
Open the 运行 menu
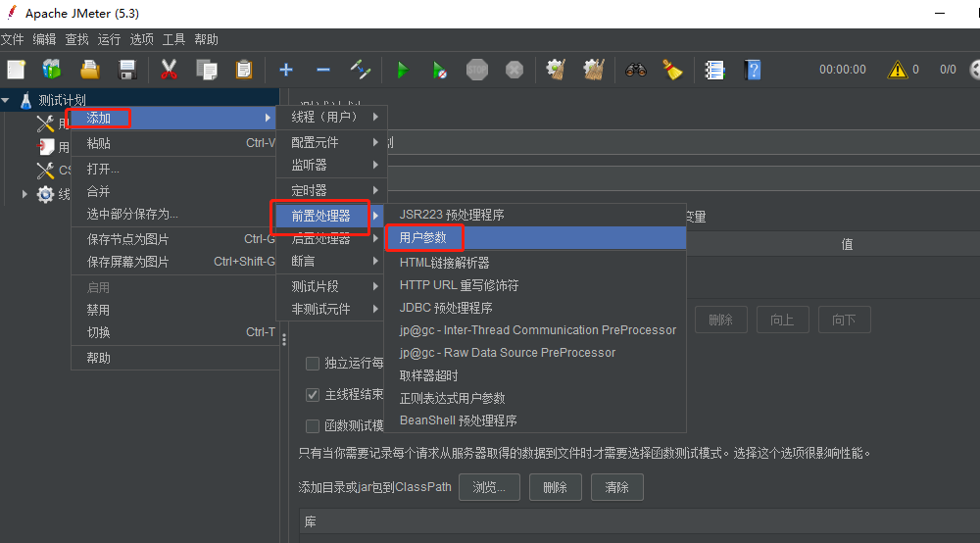tap(109, 39)
